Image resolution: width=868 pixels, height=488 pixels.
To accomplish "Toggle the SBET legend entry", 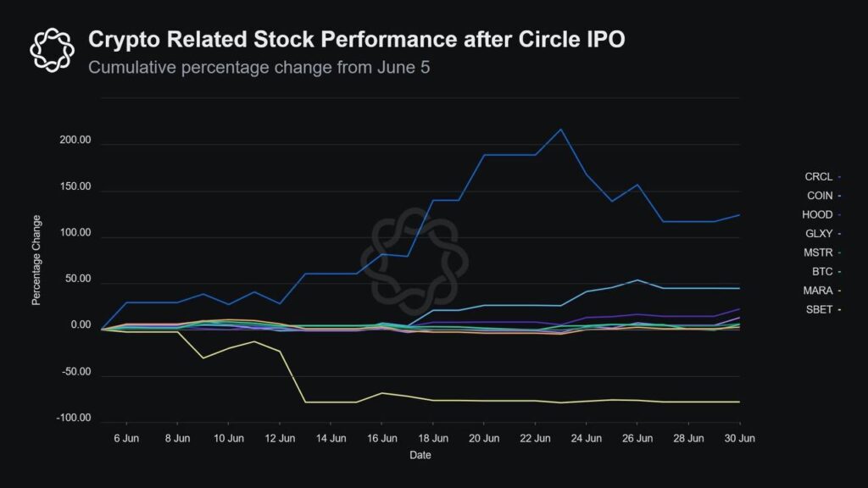I will (x=819, y=309).
